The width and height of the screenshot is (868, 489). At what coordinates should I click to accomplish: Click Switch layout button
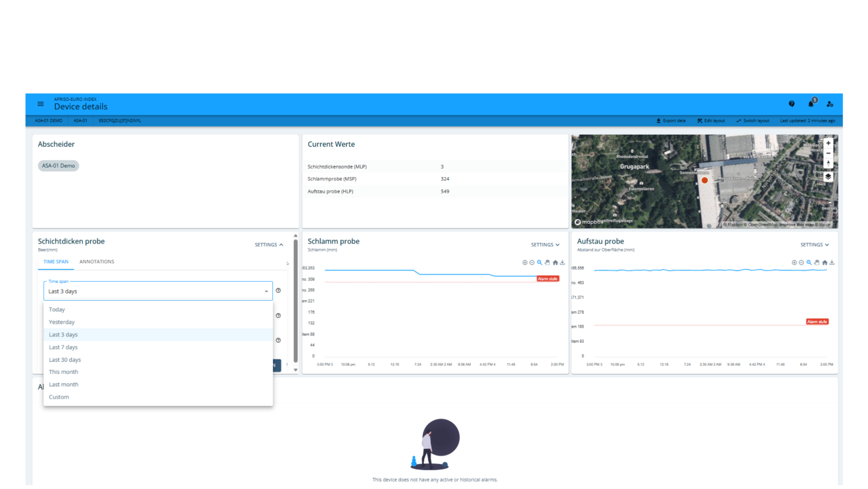(752, 121)
